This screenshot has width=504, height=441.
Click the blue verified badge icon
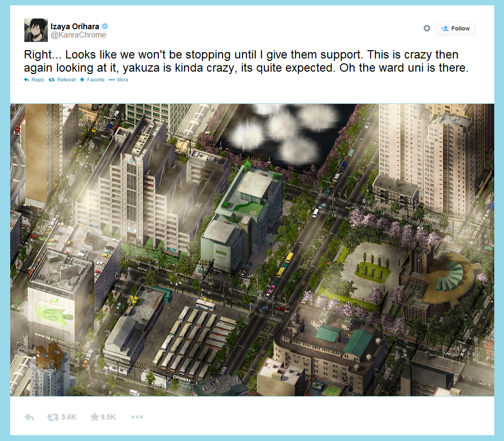point(105,26)
